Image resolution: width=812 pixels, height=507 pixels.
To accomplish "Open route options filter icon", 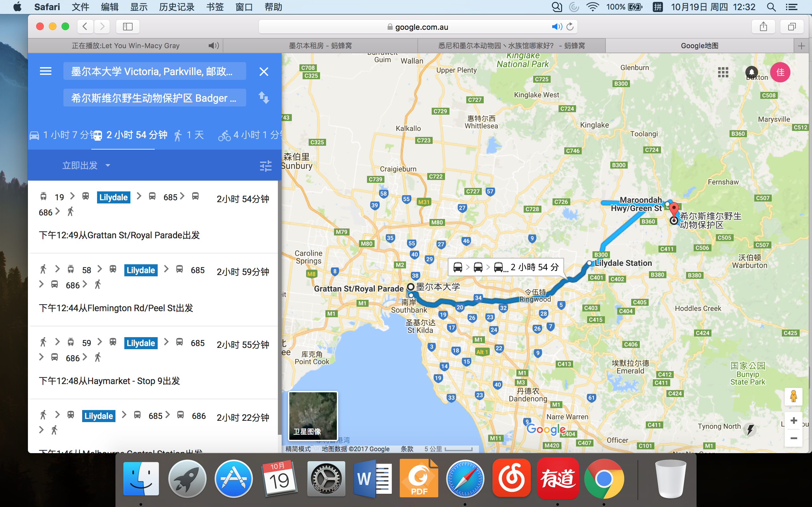I will coord(265,166).
